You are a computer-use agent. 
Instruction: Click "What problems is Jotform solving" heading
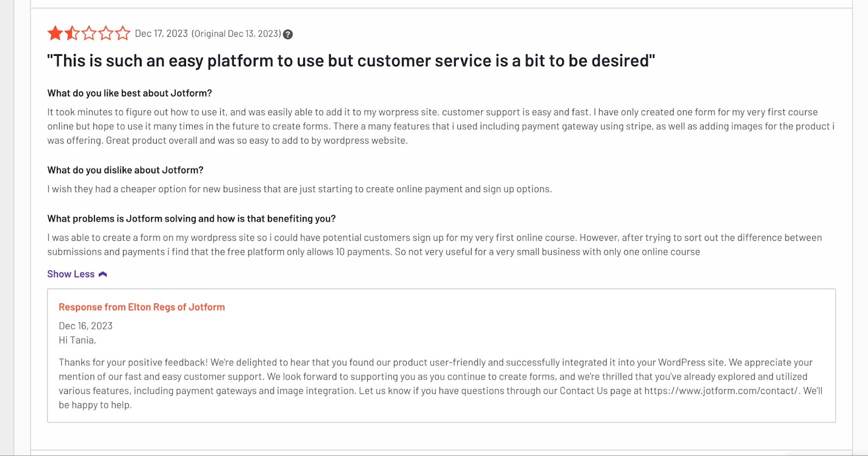192,219
